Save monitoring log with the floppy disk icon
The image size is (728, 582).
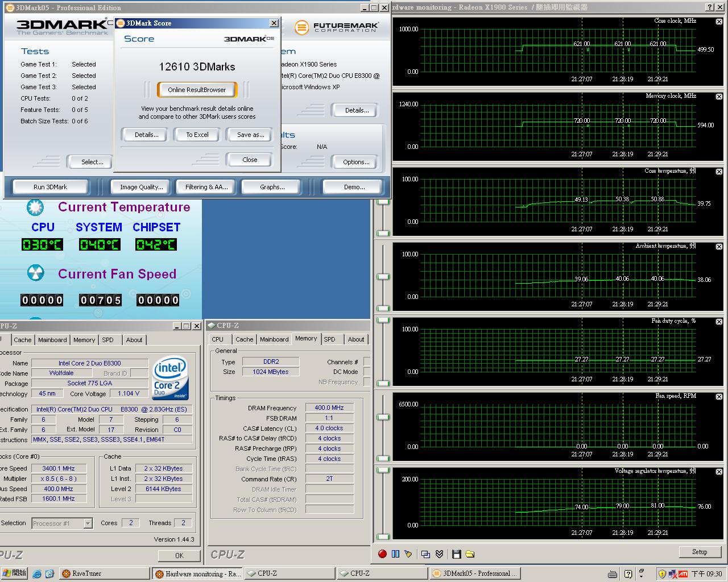tap(456, 554)
